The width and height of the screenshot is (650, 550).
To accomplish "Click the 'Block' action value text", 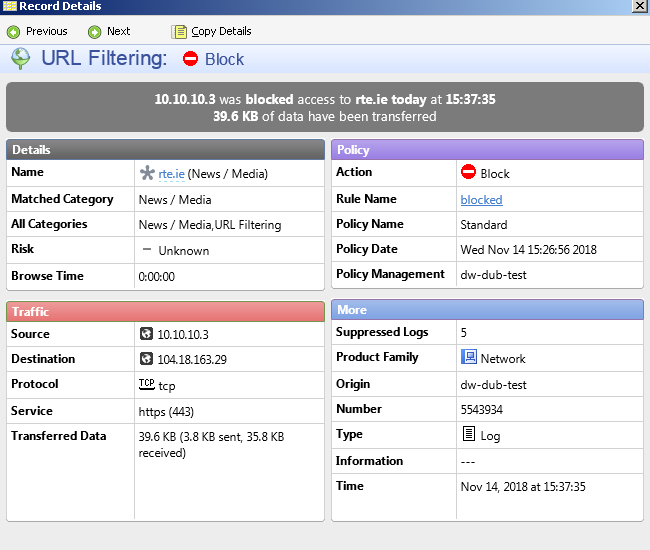I will click(x=495, y=174).
